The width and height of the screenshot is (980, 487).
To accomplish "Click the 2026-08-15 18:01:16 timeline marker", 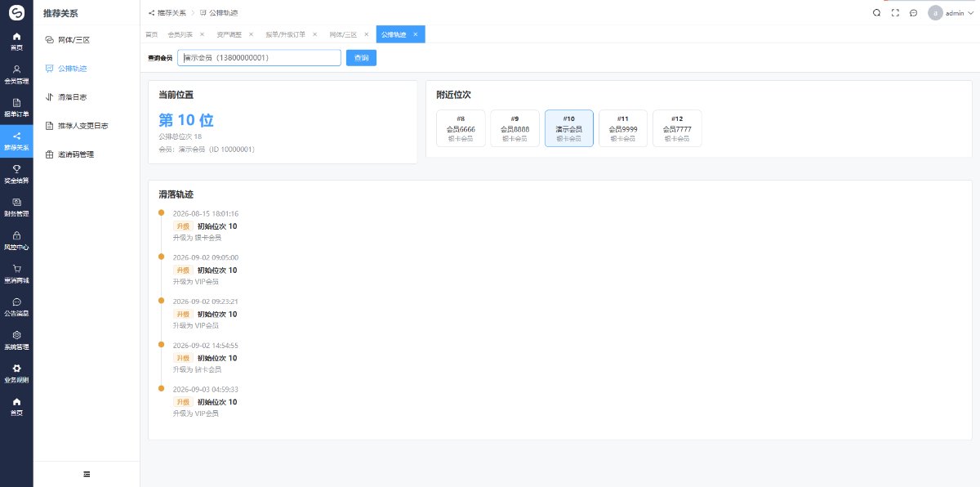I will point(162,212).
